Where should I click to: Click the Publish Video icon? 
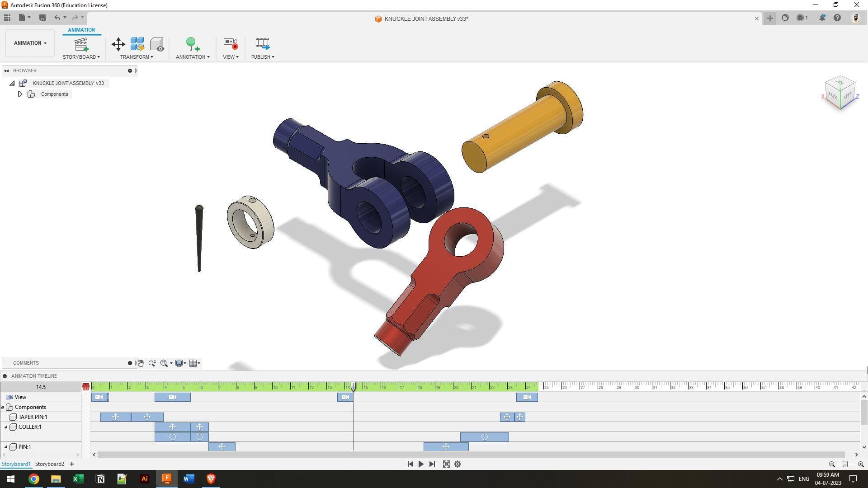click(x=263, y=44)
